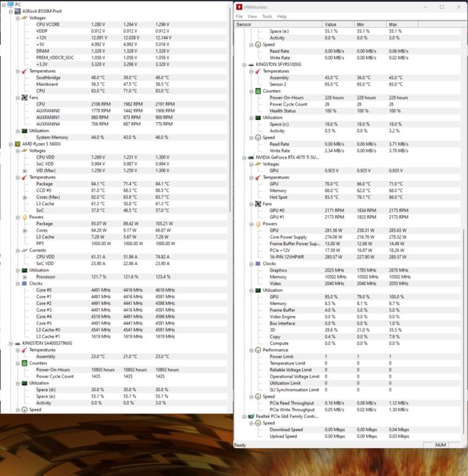
Task: Click the Performance gauge icon under NVIDIA GeForce
Action: click(x=258, y=350)
